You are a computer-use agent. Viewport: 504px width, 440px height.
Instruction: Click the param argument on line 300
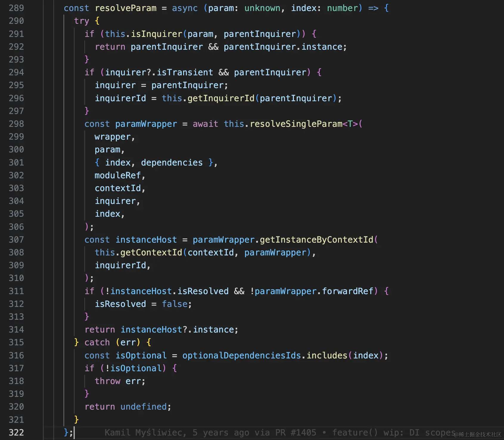(x=108, y=150)
